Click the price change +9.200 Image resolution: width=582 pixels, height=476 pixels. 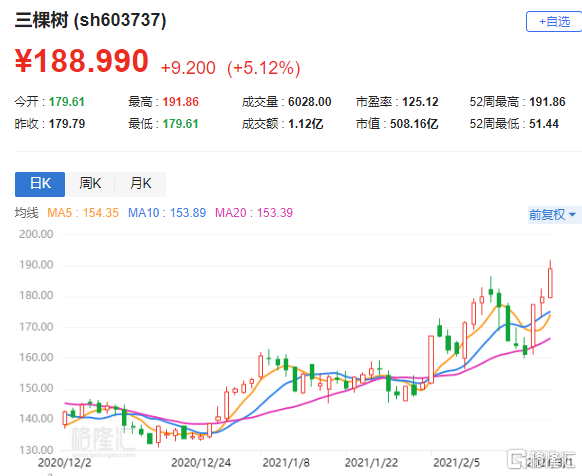pos(188,68)
